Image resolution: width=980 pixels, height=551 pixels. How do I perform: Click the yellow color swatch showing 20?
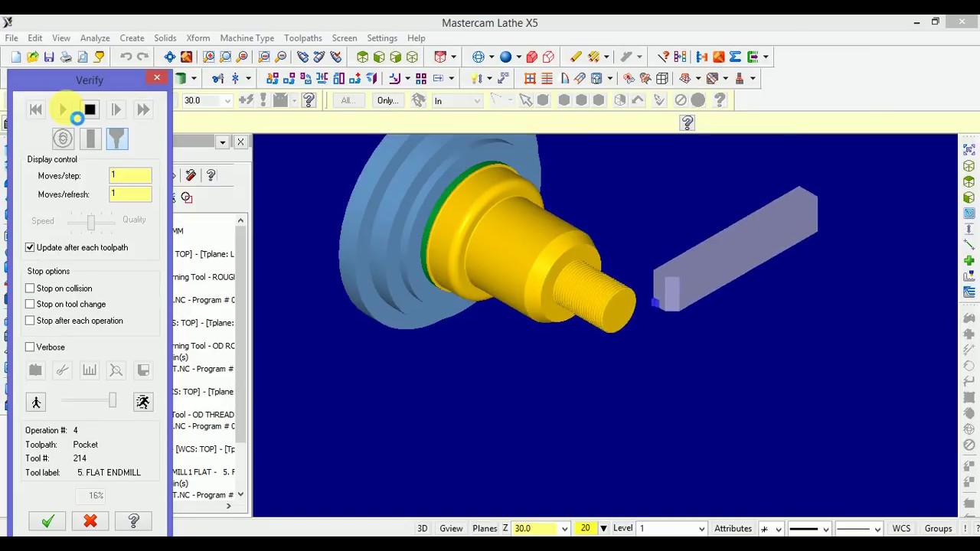click(586, 529)
